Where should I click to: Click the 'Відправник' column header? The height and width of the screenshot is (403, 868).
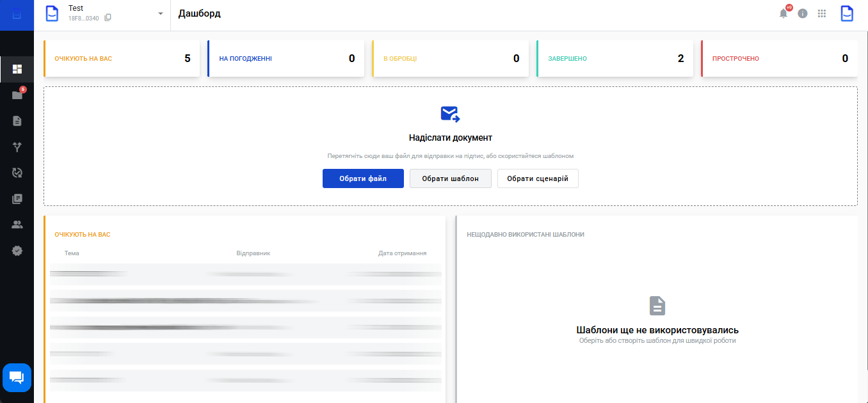click(253, 253)
